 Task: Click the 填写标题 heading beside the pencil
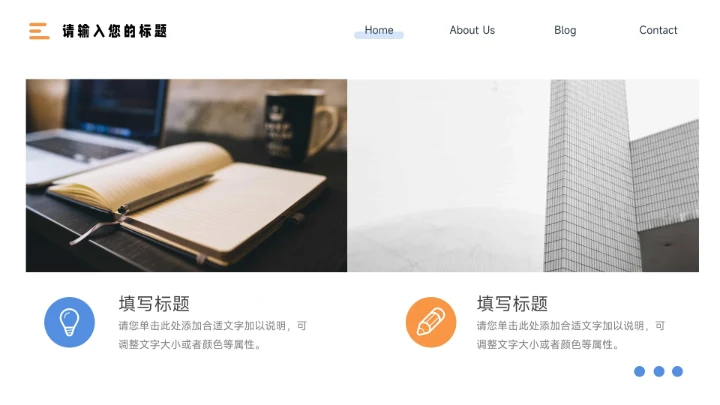coord(512,304)
